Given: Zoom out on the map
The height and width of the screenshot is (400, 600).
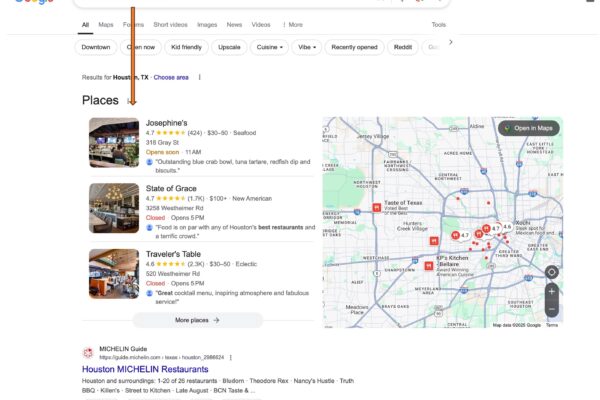Looking at the screenshot, I should [x=551, y=309].
